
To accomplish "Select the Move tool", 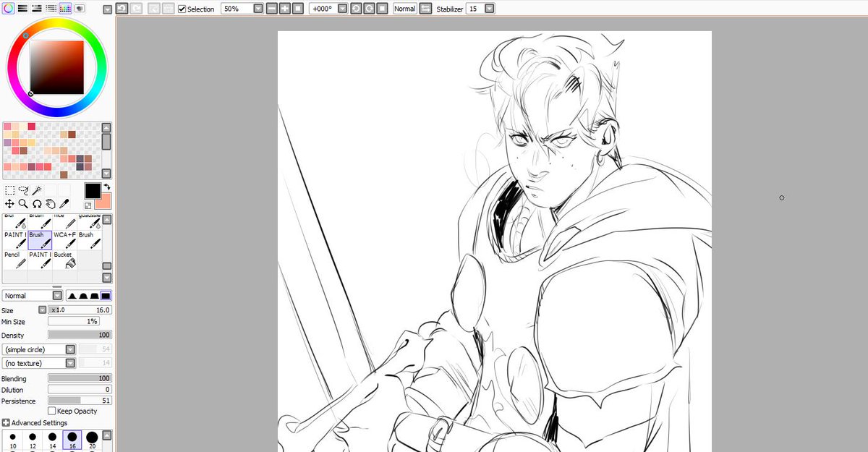I will pos(10,204).
